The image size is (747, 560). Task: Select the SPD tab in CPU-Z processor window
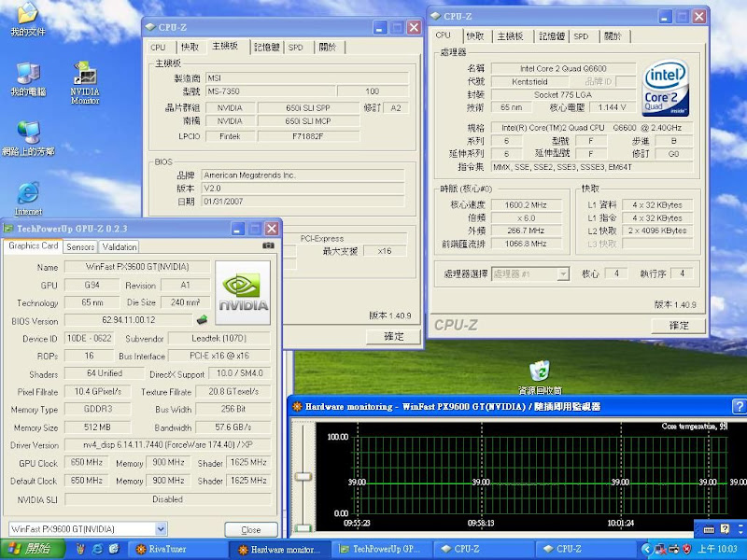click(581, 36)
